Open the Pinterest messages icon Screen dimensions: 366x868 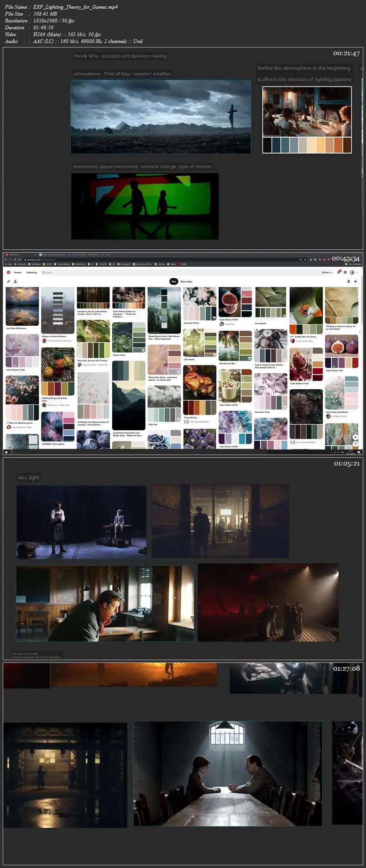(345, 272)
